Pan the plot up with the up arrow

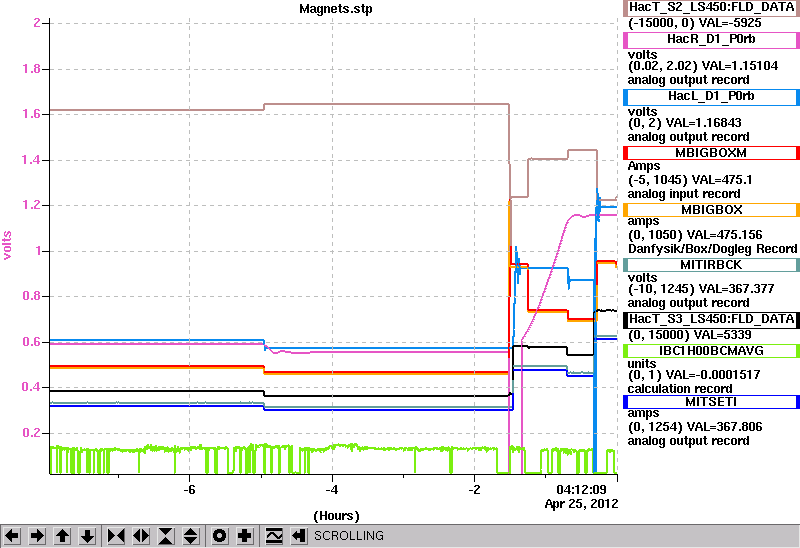(x=62, y=536)
